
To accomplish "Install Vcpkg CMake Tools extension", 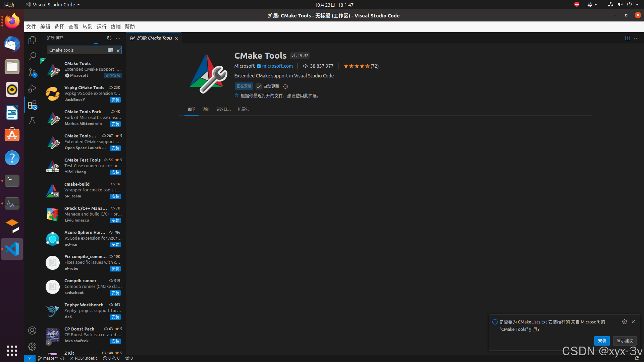I will 115,100.
